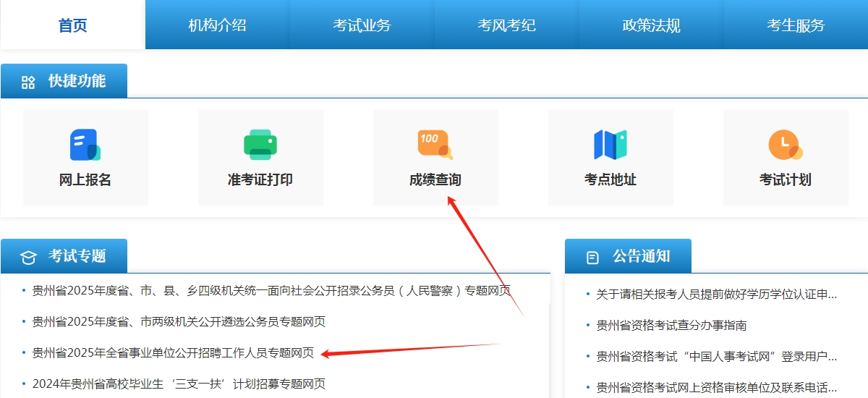The image size is (868, 398).
Task: Click the green 准考证打印 printer icon
Action: pos(260,145)
